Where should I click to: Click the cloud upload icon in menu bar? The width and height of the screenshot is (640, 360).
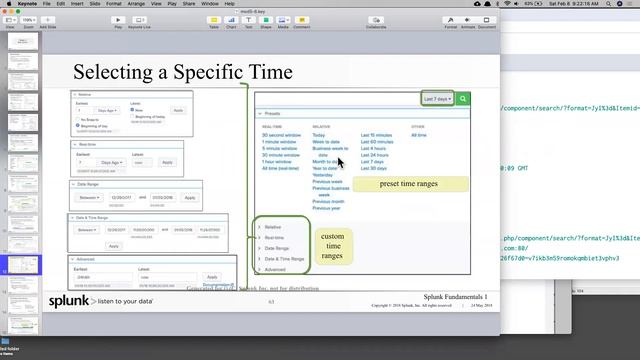point(477,4)
